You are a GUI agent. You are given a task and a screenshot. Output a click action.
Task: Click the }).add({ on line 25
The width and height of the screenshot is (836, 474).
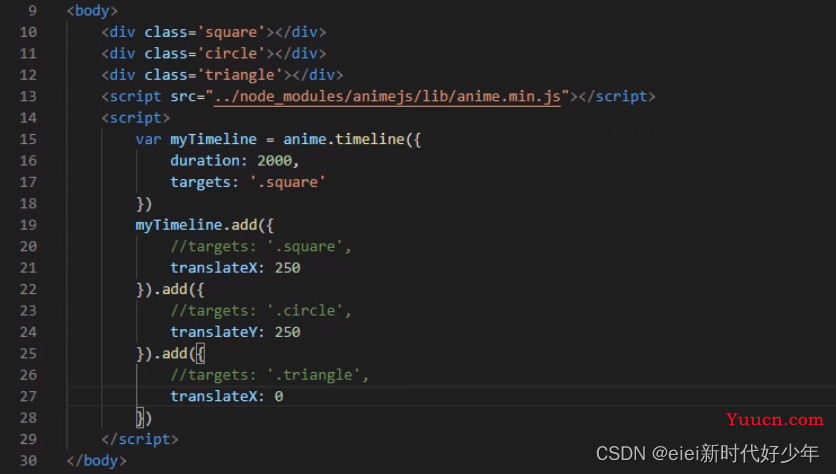(170, 354)
